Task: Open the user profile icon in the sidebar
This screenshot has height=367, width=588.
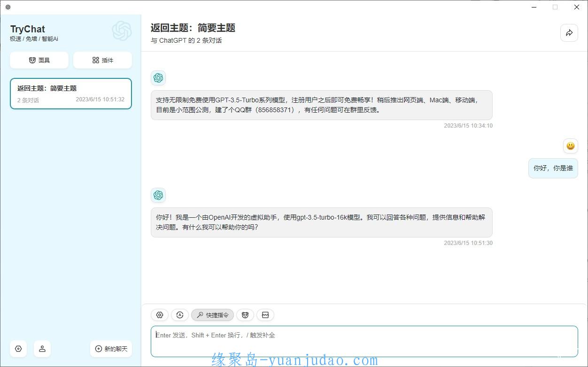Action: tap(42, 349)
